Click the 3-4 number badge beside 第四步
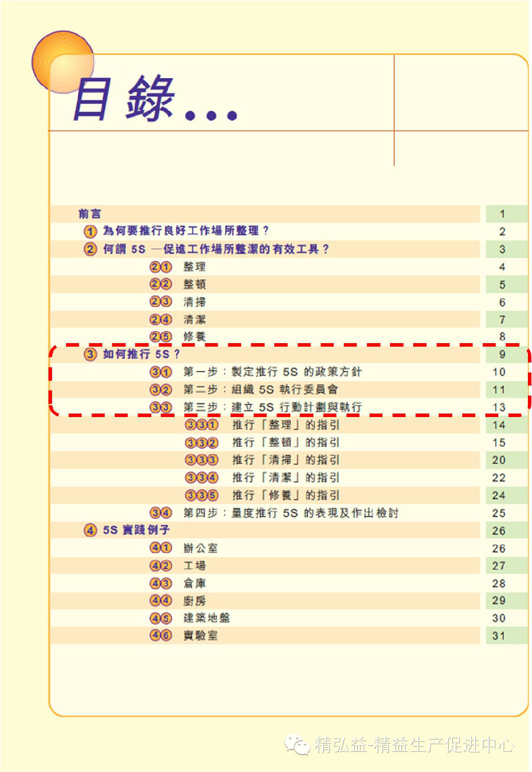 click(x=161, y=513)
